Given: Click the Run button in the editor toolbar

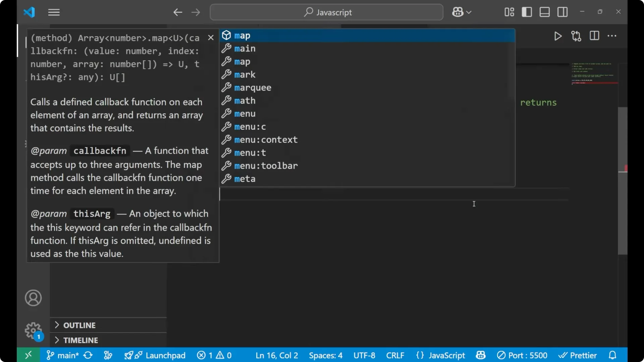Looking at the screenshot, I should [x=558, y=36].
